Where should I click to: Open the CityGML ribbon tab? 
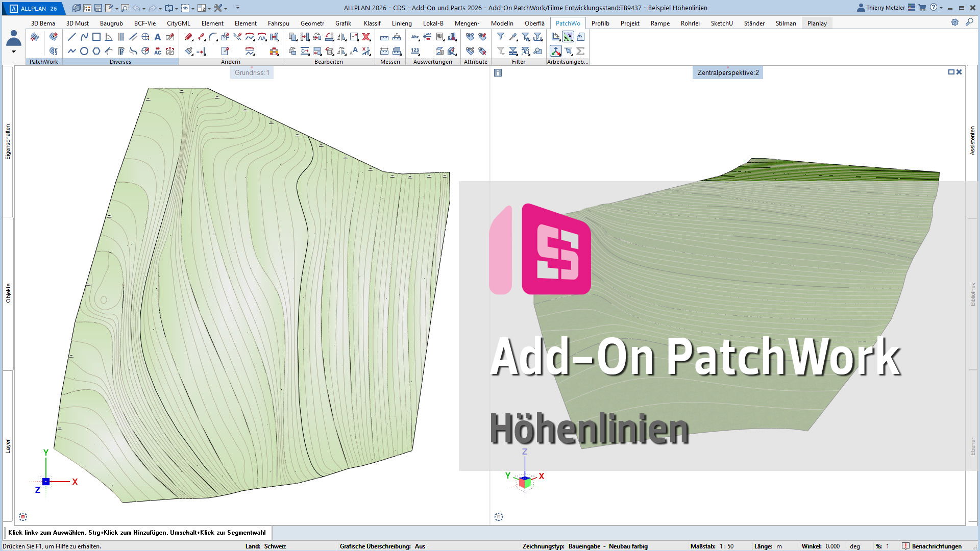178,23
